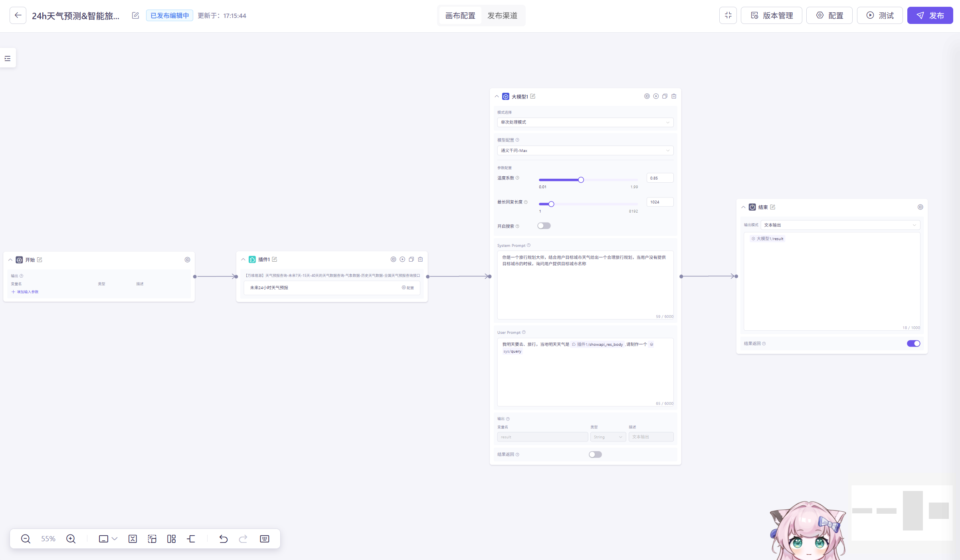Viewport: 960px width, 560px height.
Task: Open the left sidebar list icon
Action: pyautogui.click(x=8, y=58)
